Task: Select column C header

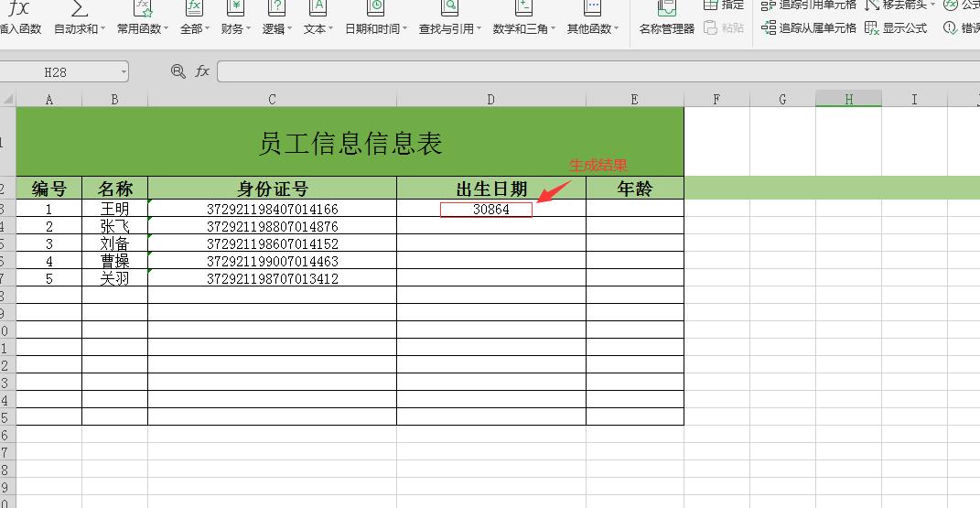Action: [272, 99]
